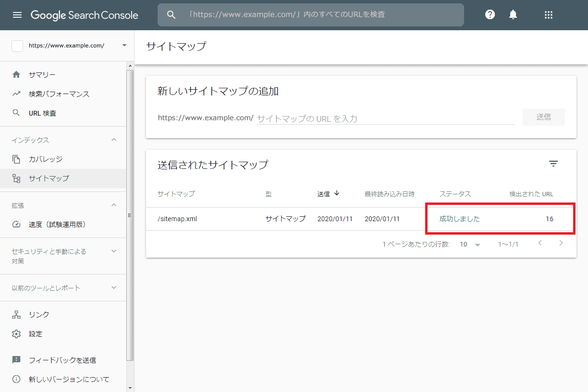Viewport: 588px width, 392px height.
Task: Open the navigation hamburger menu
Action: pos(18,15)
